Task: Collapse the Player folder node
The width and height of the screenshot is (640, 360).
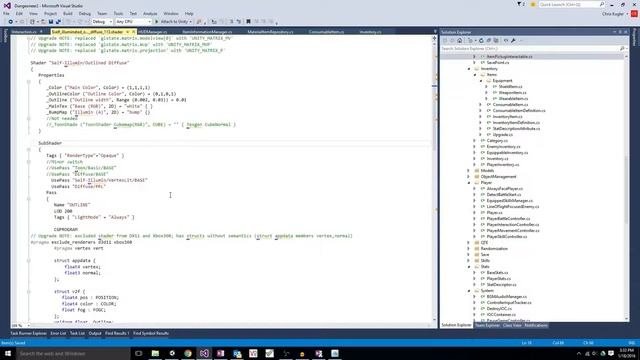Action: click(469, 183)
